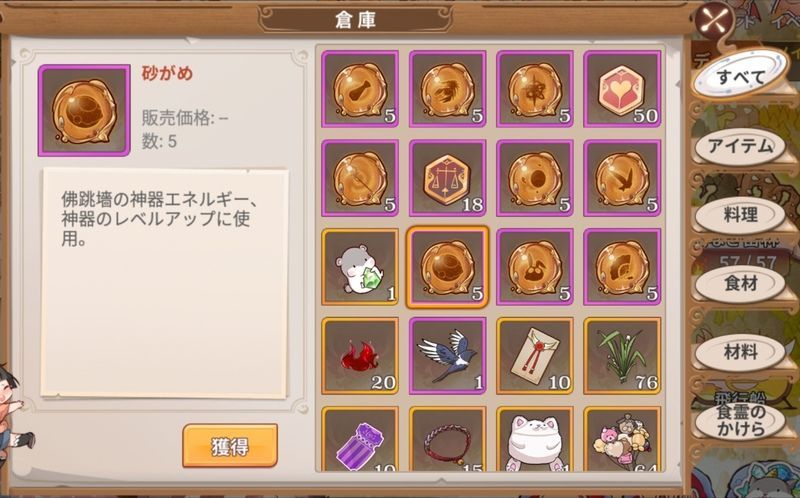The width and height of the screenshot is (800, 498).
Task: Select the purple ticket item
Action: click(x=360, y=439)
